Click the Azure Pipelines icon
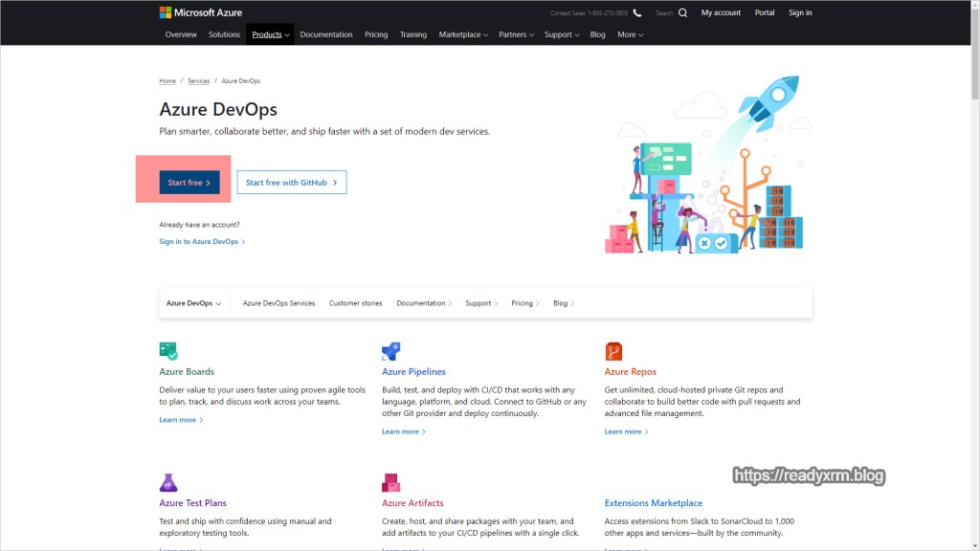The image size is (980, 551). [x=390, y=351]
